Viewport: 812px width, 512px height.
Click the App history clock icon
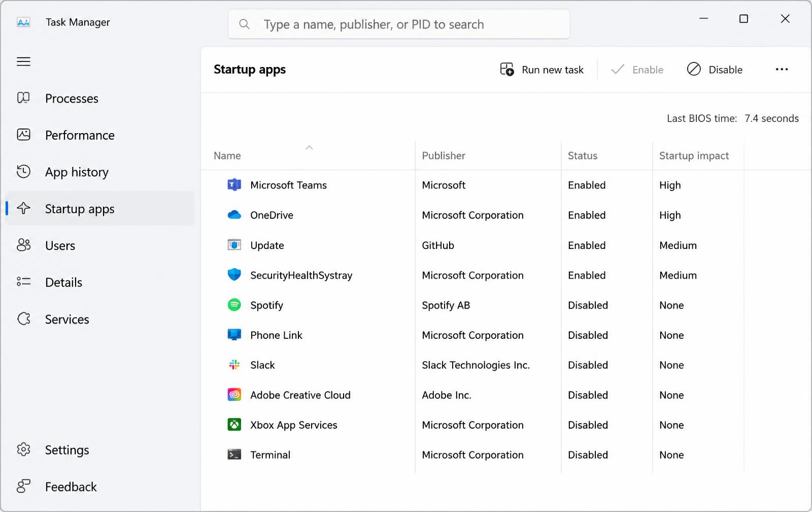coord(23,172)
